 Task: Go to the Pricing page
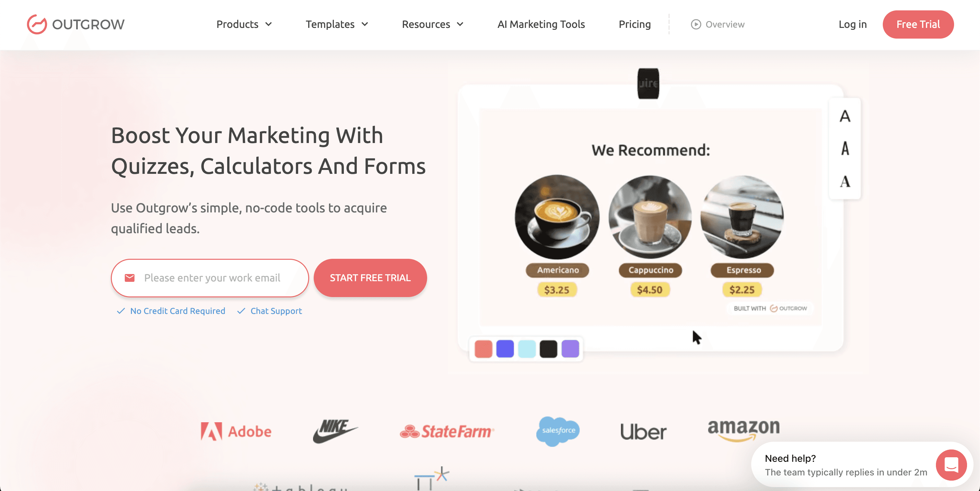click(635, 24)
